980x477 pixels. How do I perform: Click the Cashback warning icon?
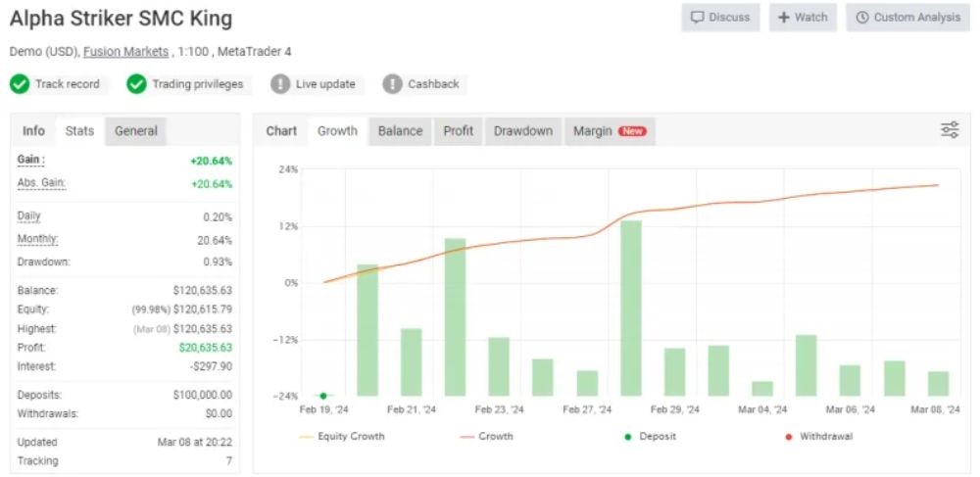392,84
